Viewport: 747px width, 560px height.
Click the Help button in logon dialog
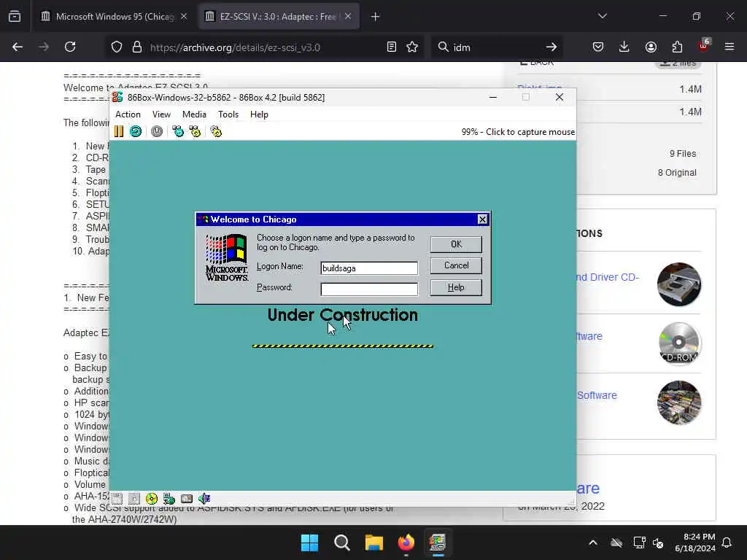(456, 287)
